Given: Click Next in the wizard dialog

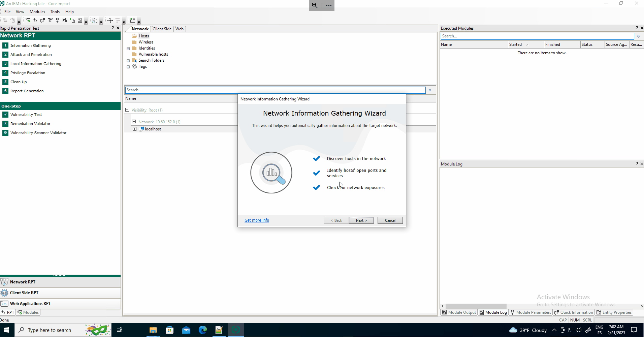Looking at the screenshot, I should pos(361,220).
